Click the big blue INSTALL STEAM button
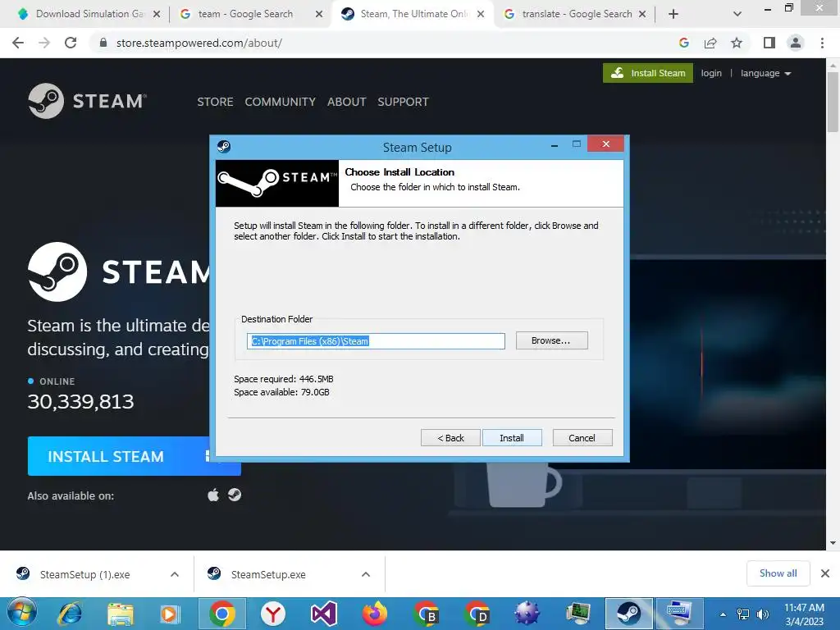The width and height of the screenshot is (840, 630). point(118,456)
